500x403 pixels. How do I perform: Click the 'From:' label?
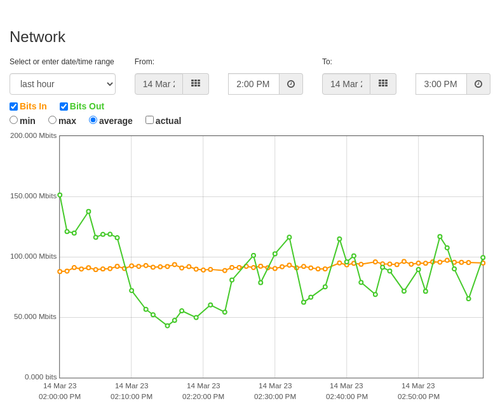click(144, 62)
